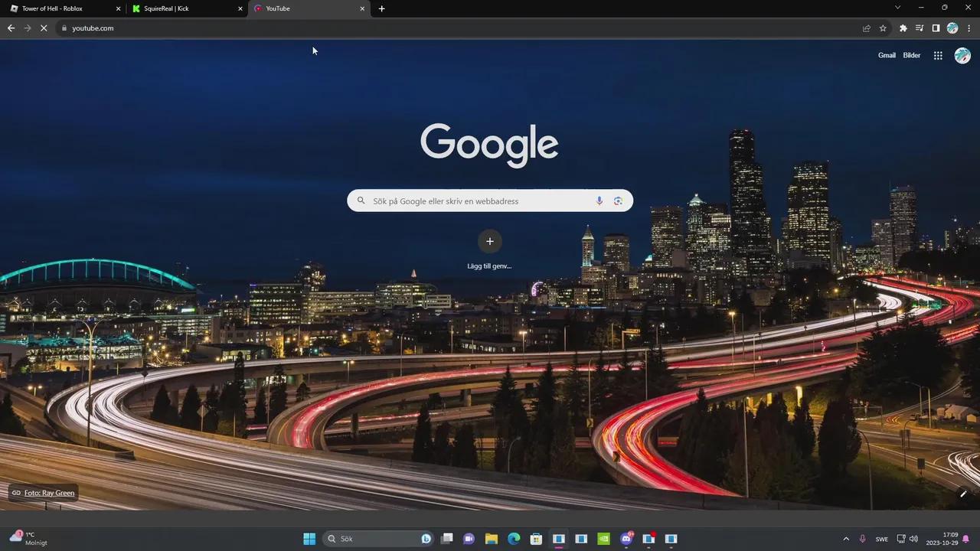980x551 pixels.
Task: Open the tab search chevron
Action: click(897, 8)
